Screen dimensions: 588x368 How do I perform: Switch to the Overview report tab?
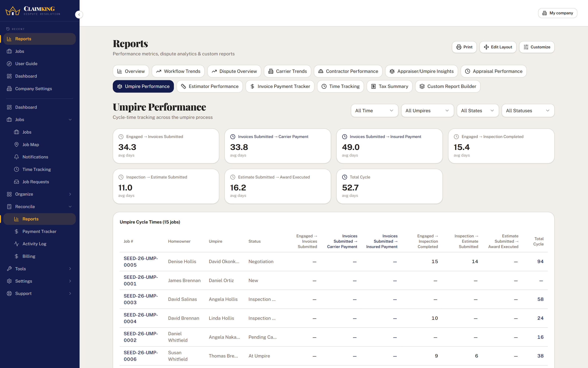(x=131, y=71)
